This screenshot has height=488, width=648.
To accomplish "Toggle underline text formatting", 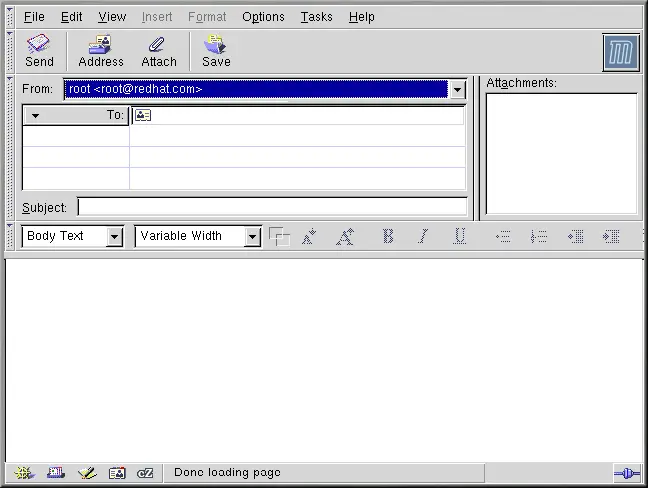I will [x=459, y=237].
